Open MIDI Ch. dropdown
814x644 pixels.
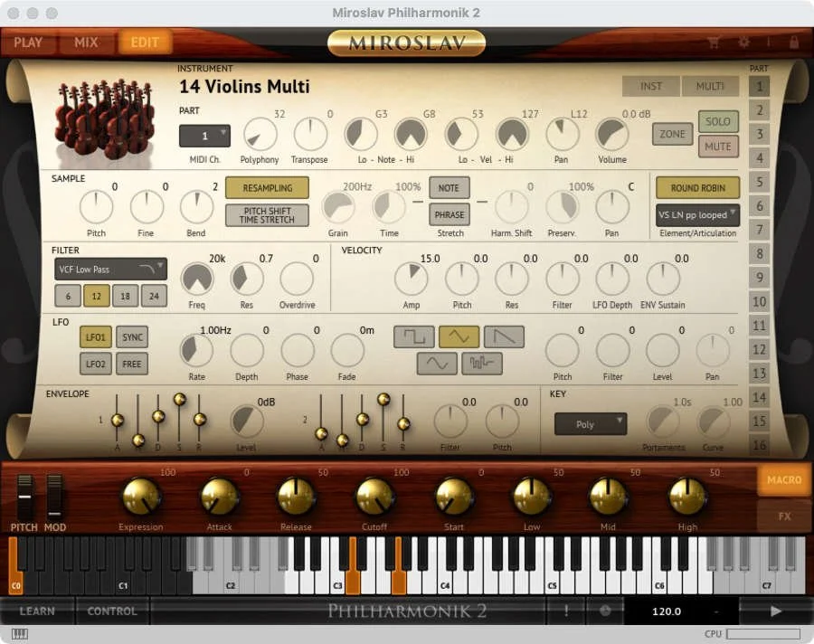[204, 136]
